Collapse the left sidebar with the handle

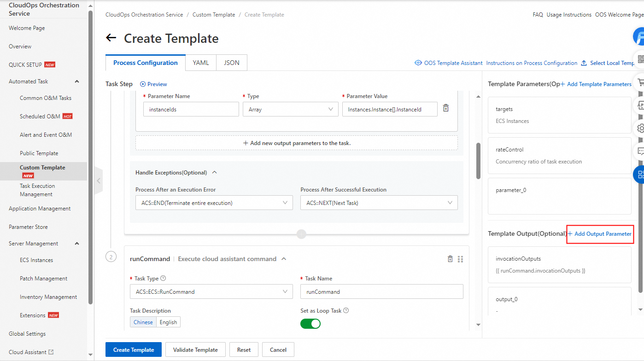[98, 181]
